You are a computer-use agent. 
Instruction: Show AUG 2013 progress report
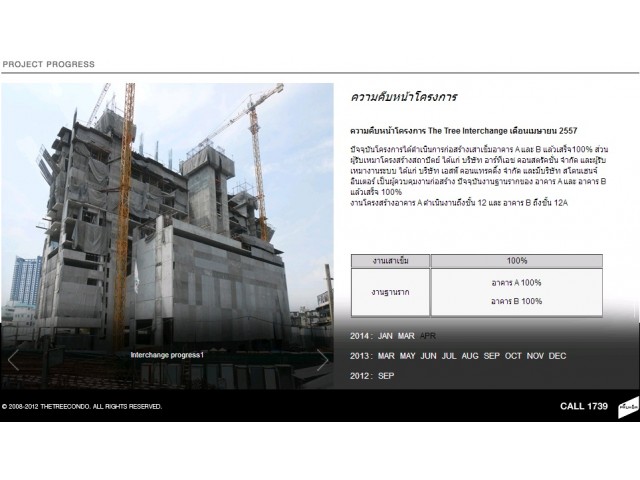[469, 356]
